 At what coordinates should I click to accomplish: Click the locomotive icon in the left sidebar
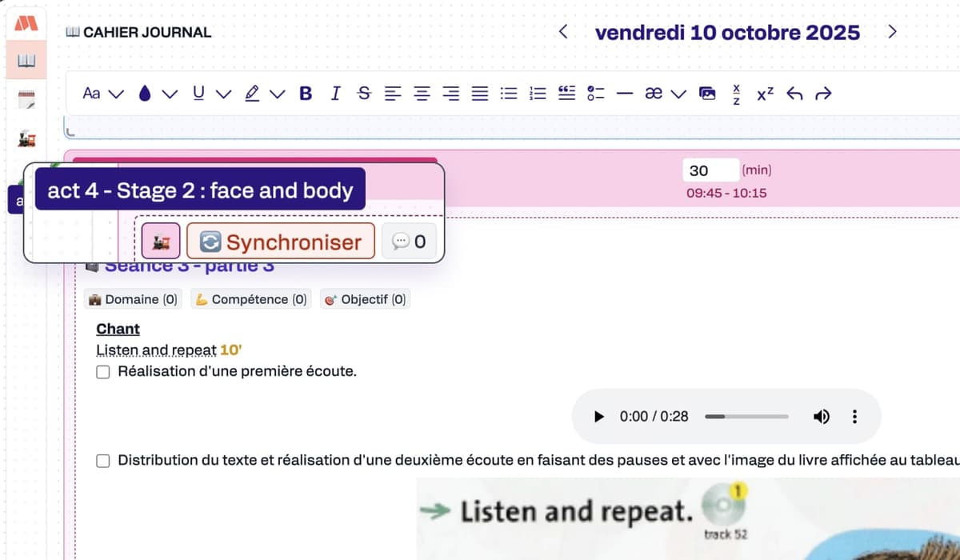pyautogui.click(x=26, y=139)
